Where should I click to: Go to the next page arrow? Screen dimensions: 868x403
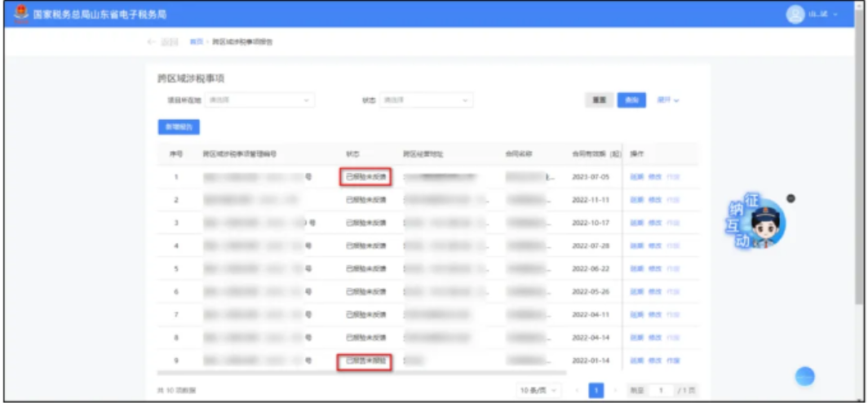pyautogui.click(x=614, y=391)
